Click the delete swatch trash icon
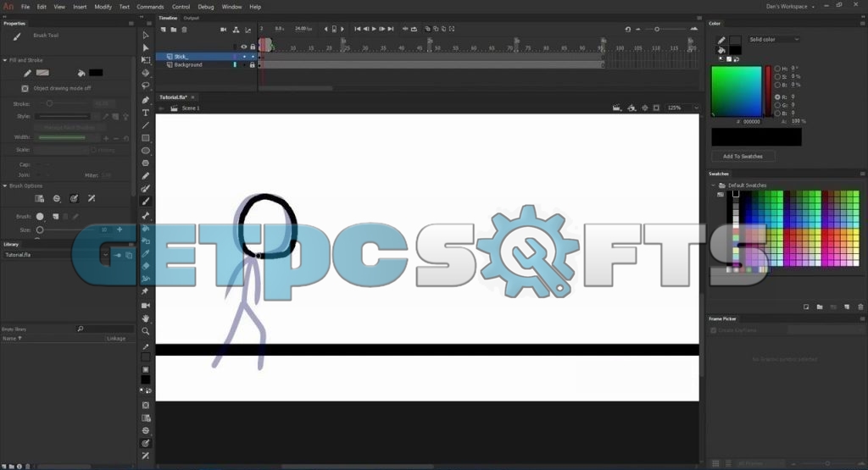868x470 pixels. (x=860, y=307)
